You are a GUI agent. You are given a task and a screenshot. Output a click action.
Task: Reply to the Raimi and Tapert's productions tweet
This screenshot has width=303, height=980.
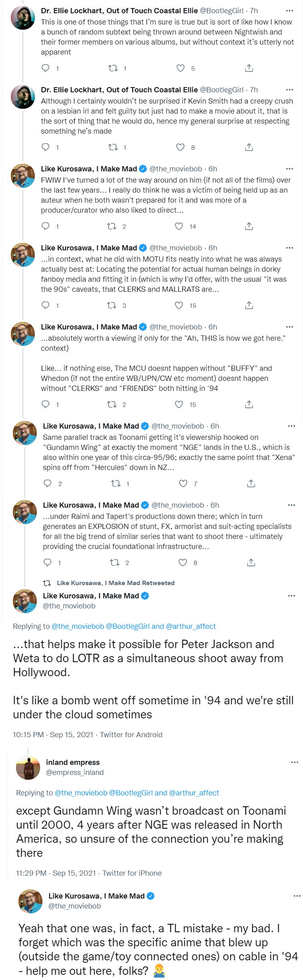(48, 562)
